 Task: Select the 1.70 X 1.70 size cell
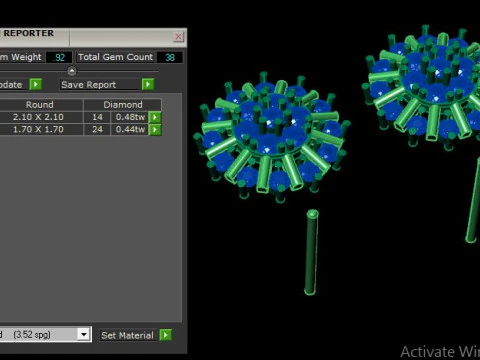tap(38, 129)
